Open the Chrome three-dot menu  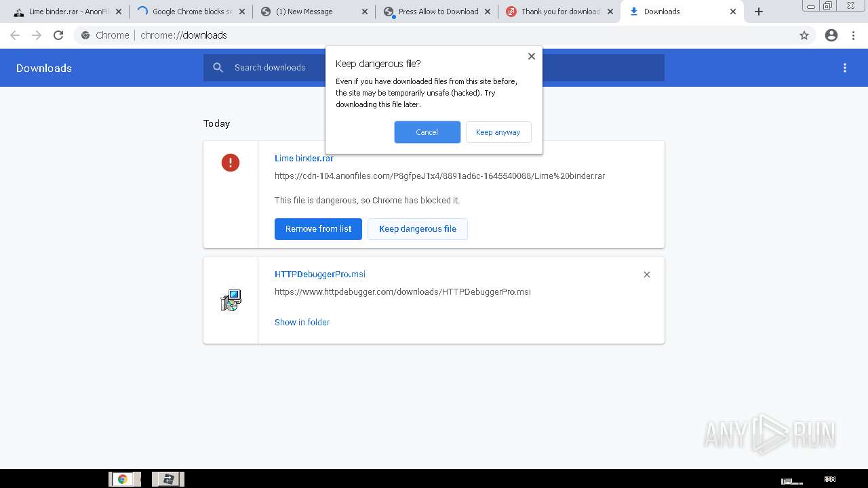point(853,35)
